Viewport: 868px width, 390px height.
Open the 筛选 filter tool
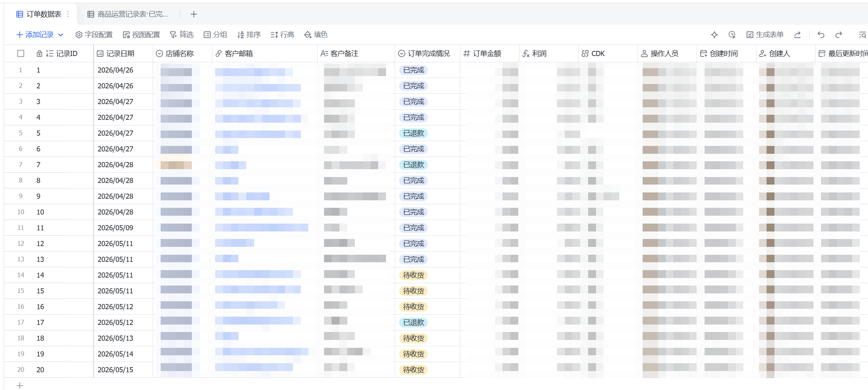click(x=182, y=35)
